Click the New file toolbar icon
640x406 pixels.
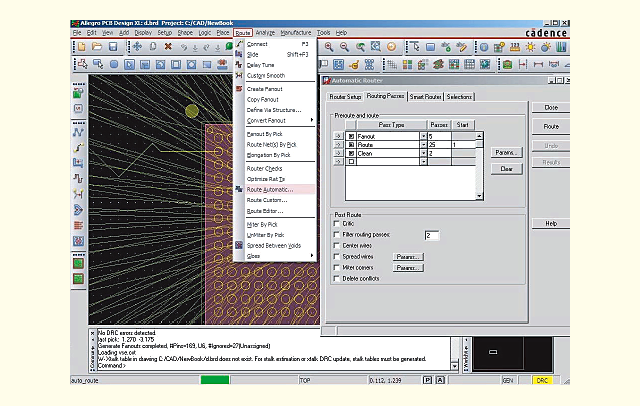tap(82, 47)
